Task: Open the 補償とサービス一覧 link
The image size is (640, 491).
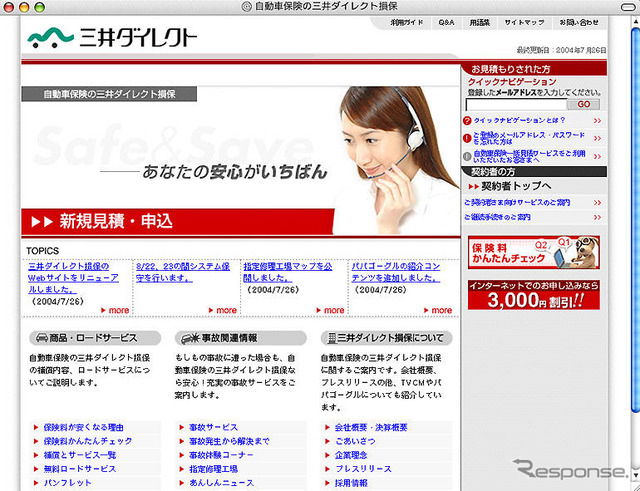Action: (80, 455)
